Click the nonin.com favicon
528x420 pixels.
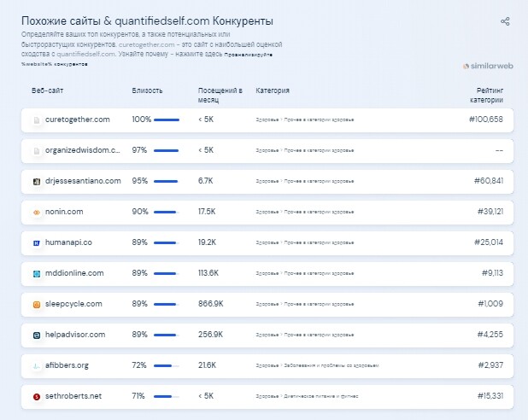pyautogui.click(x=37, y=212)
